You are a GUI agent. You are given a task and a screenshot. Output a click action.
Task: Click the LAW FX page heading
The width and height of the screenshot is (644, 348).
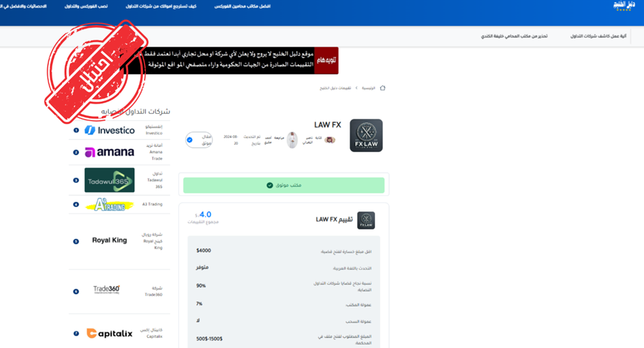(327, 125)
